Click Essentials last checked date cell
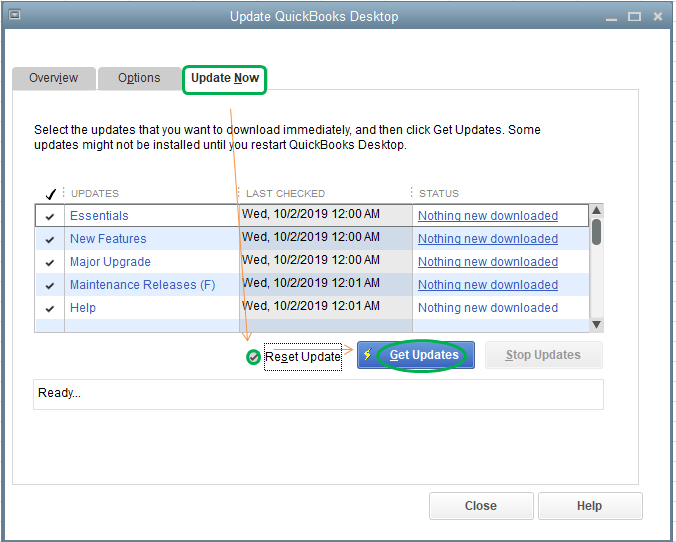This screenshot has height=542, width=676. point(325,214)
